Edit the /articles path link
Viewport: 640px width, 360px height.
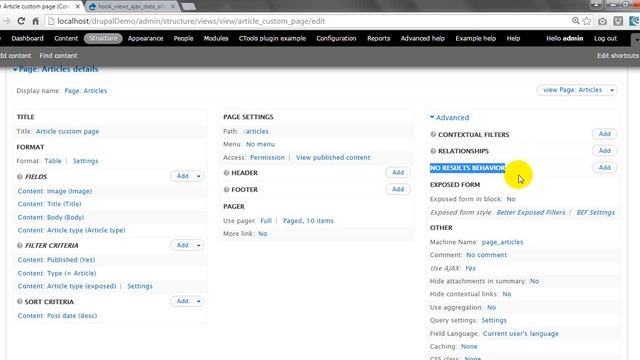256,131
